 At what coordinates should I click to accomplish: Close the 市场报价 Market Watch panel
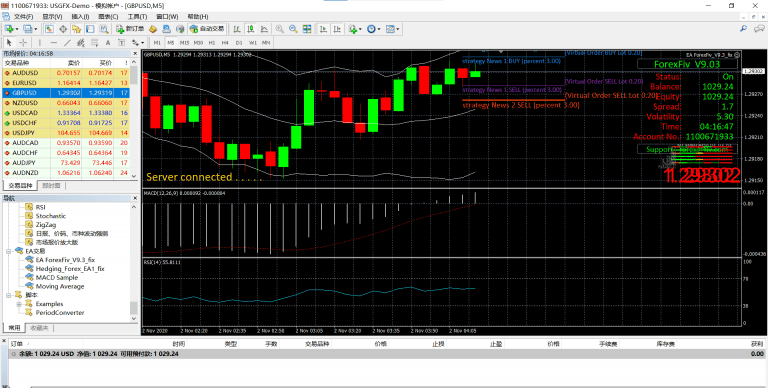135,53
